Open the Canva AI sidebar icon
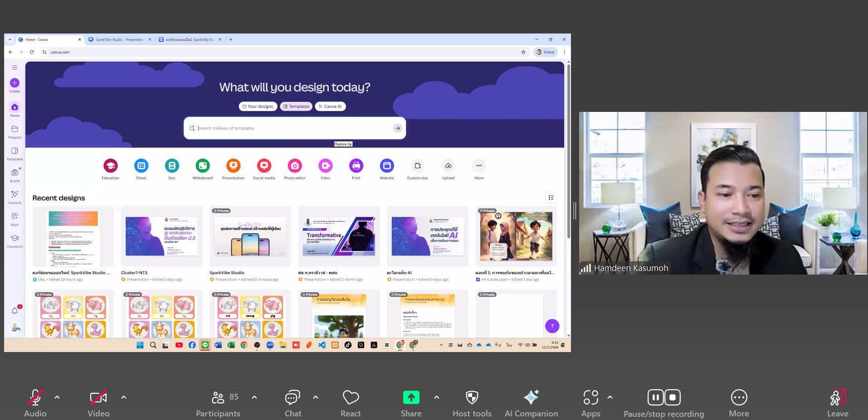868x420 pixels. pyautogui.click(x=15, y=195)
